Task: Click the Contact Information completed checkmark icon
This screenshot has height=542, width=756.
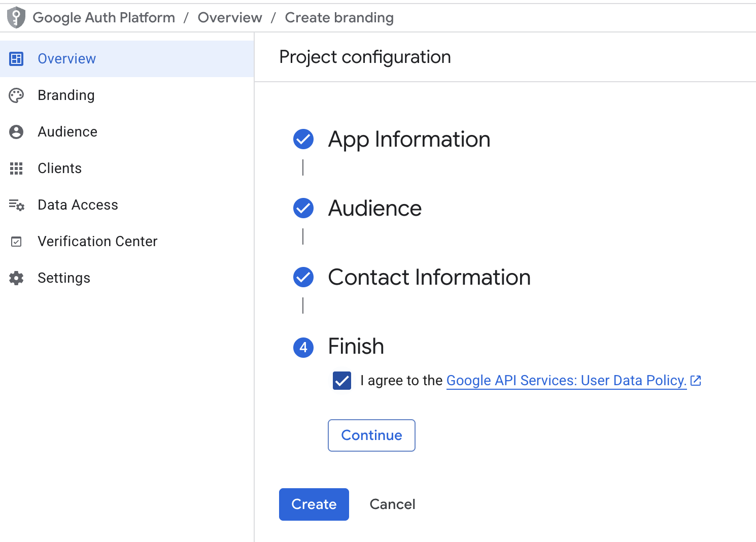Action: [303, 277]
